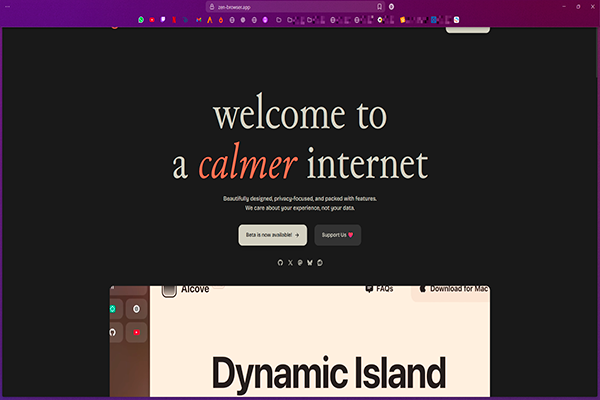Click the Alcove logo in preview

(x=169, y=291)
